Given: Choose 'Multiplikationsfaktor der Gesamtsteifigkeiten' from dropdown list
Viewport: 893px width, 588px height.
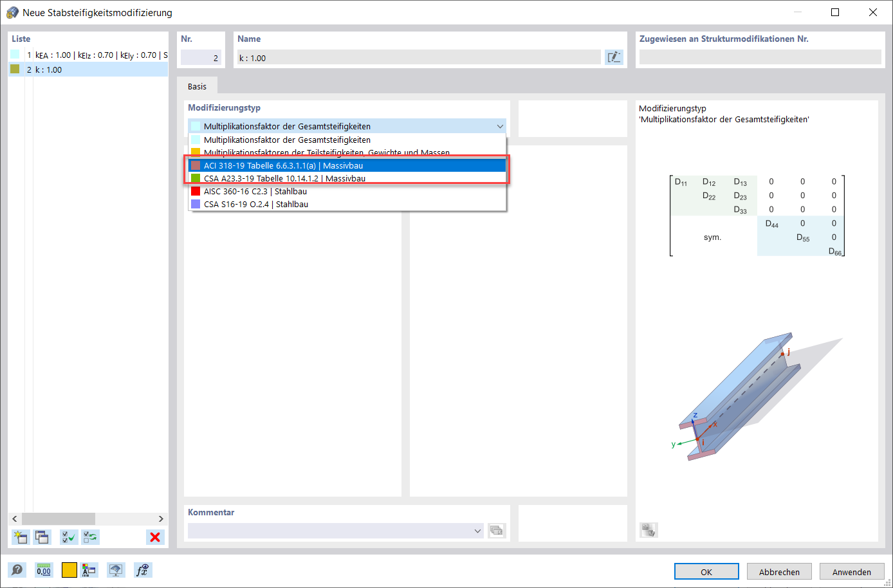Looking at the screenshot, I should [x=347, y=140].
